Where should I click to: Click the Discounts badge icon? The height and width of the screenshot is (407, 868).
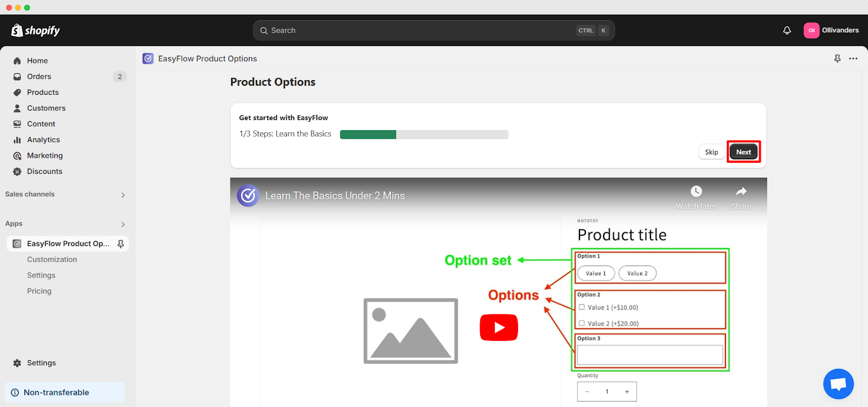click(17, 171)
